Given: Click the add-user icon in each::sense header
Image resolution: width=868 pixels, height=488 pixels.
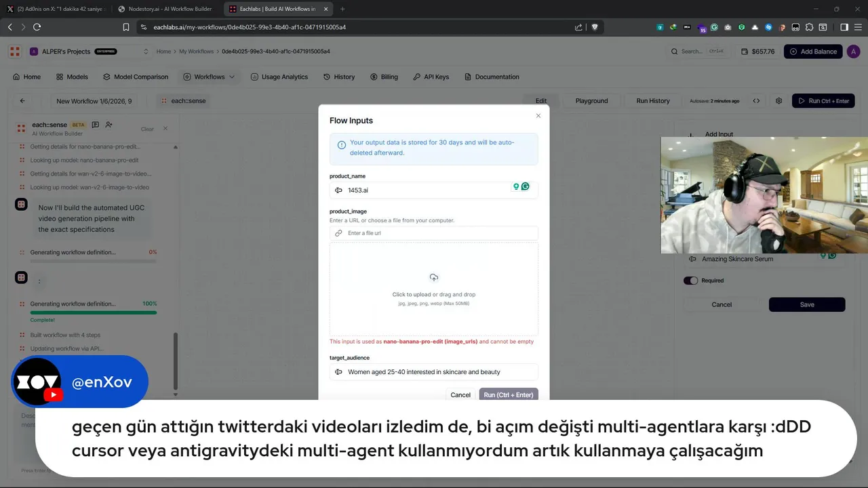Looking at the screenshot, I should (109, 125).
